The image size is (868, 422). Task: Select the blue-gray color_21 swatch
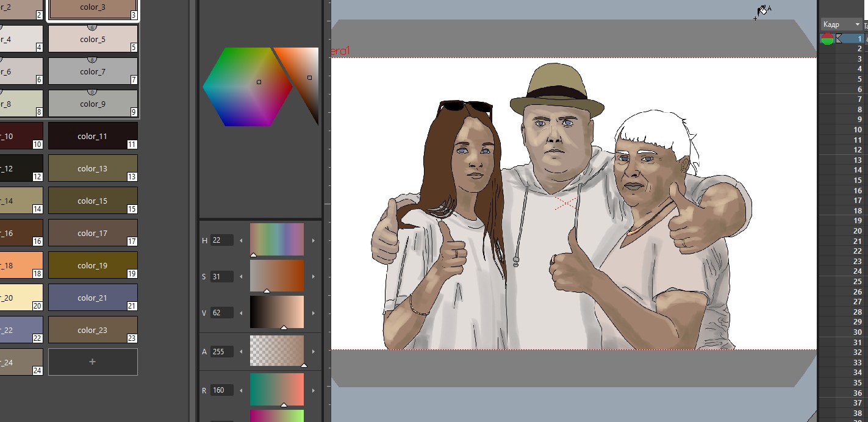[x=93, y=298]
